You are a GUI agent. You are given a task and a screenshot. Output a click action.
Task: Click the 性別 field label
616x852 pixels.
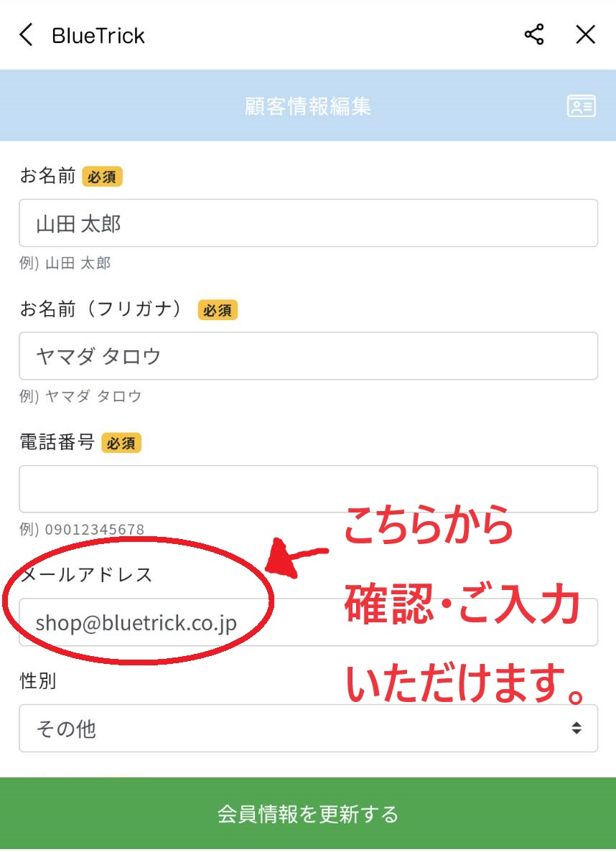click(x=38, y=681)
